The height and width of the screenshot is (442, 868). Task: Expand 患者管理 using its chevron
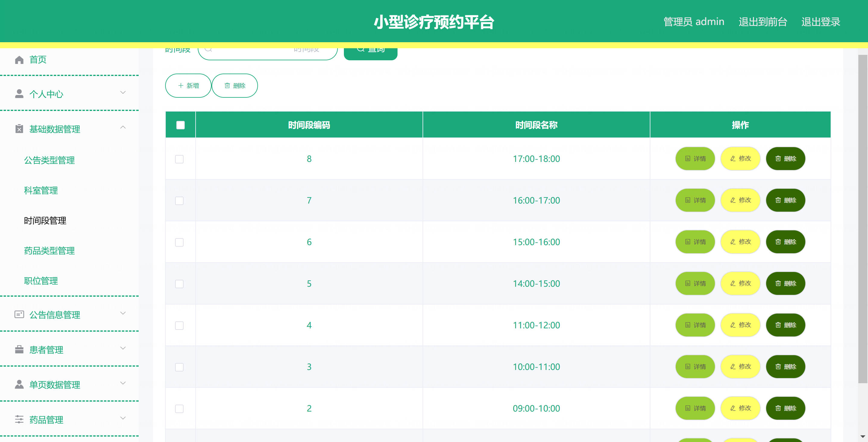123,348
